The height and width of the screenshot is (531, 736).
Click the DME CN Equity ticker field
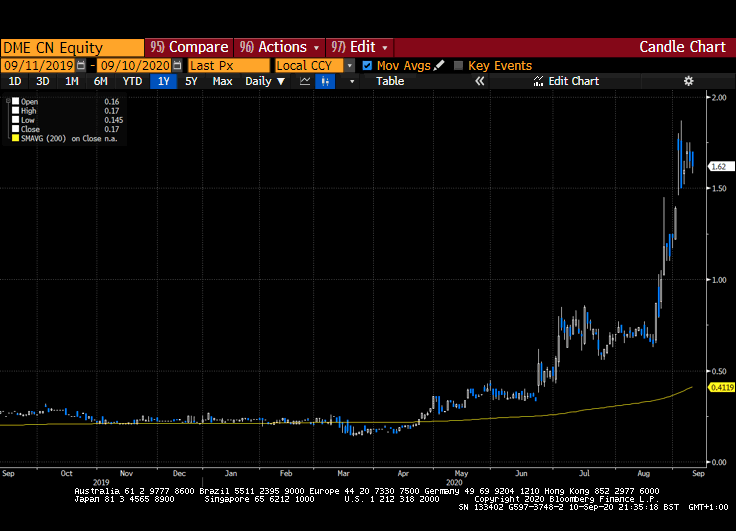[x=72, y=47]
